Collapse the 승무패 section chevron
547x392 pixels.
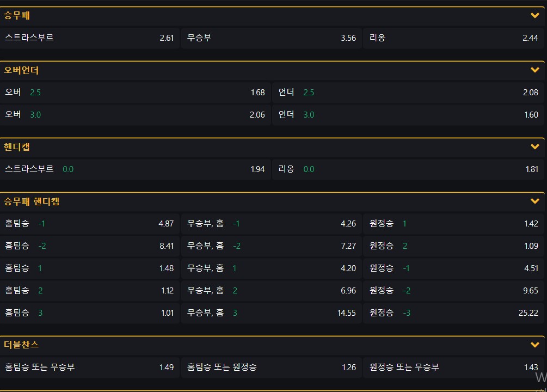point(534,15)
